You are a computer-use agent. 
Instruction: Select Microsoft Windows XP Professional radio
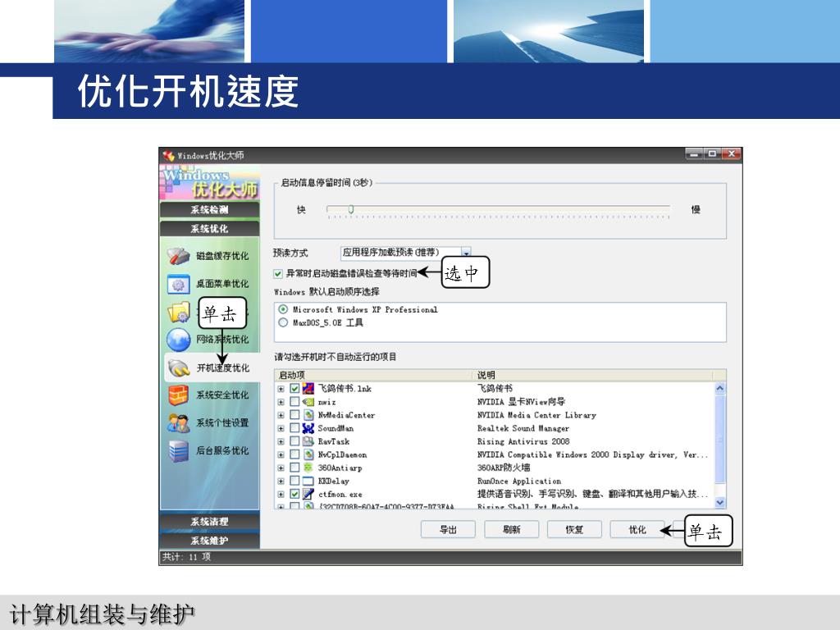click(x=283, y=309)
